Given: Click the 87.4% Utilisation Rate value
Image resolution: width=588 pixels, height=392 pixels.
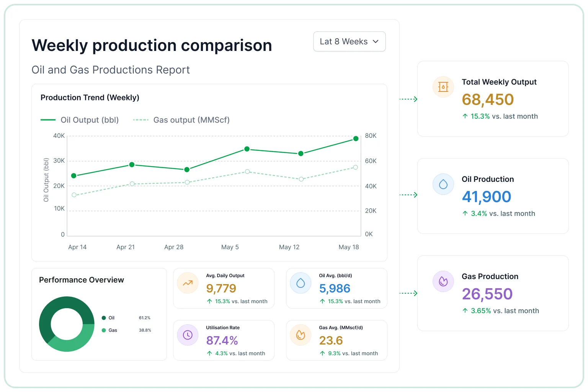Looking at the screenshot, I should point(222,340).
